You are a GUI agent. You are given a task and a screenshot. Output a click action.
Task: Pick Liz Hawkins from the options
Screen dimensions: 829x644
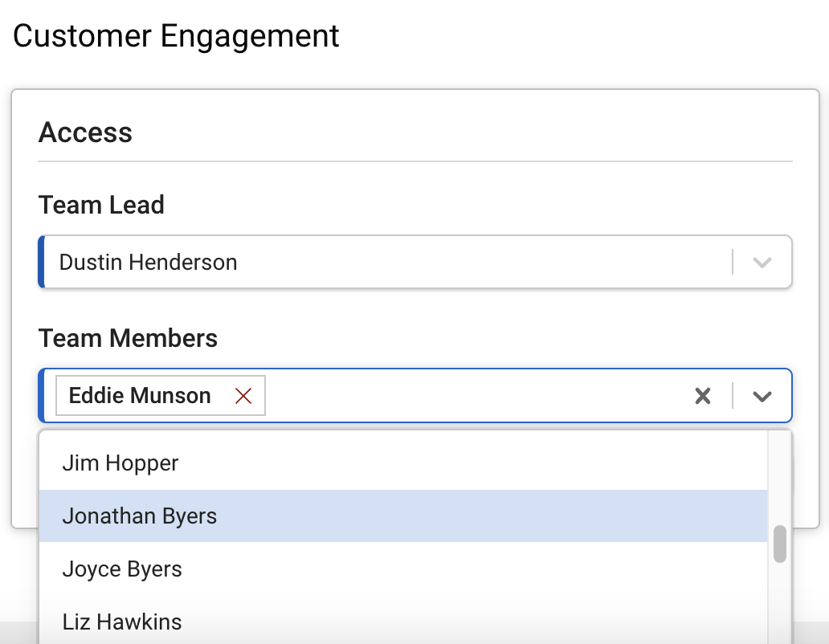point(403,622)
